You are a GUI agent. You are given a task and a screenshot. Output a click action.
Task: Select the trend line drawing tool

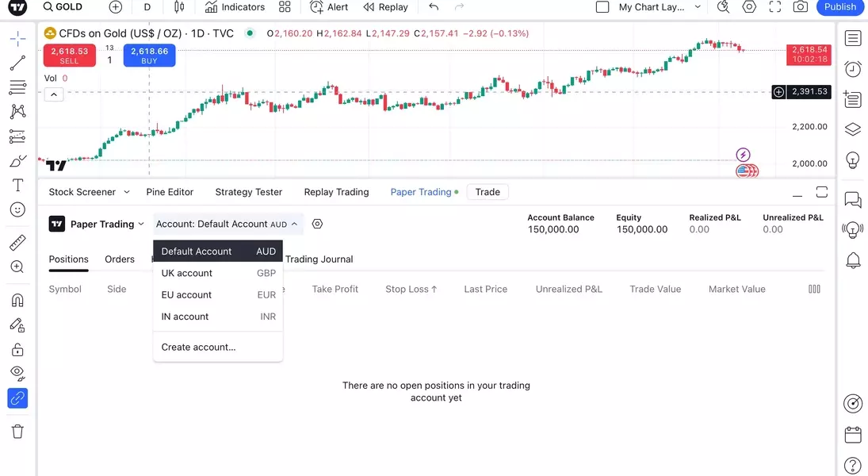click(x=17, y=63)
